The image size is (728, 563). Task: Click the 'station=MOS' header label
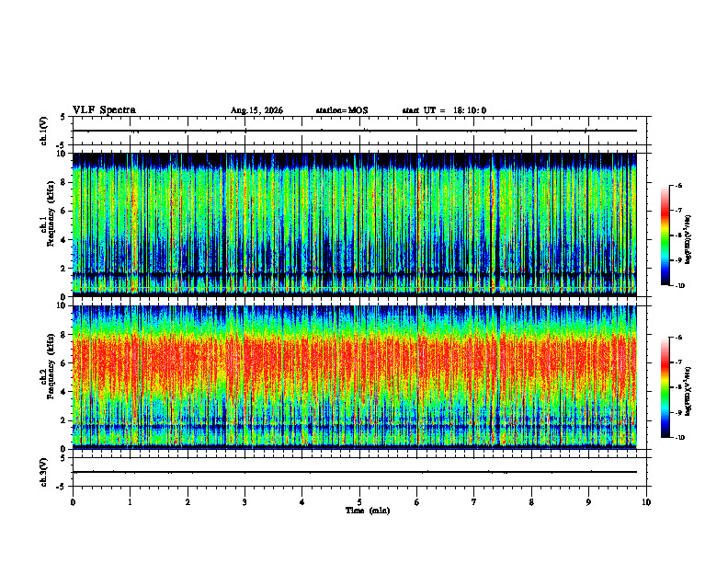tap(342, 110)
